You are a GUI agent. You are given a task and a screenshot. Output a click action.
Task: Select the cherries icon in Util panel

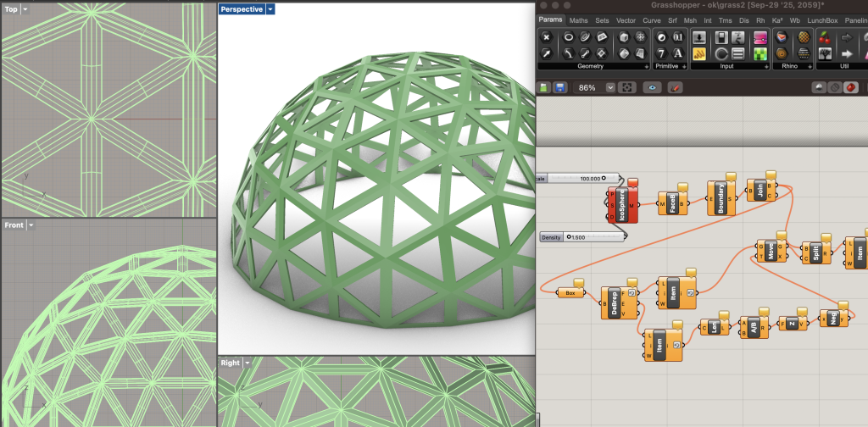tap(824, 37)
